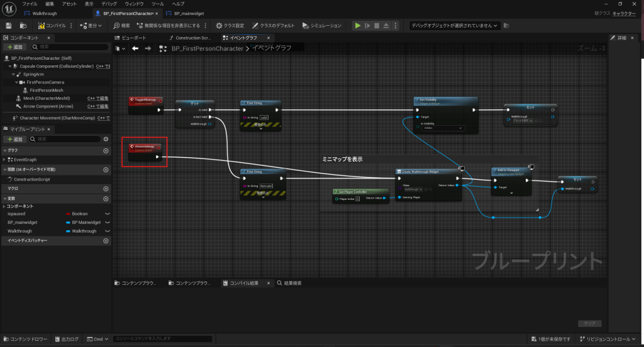Toggle visibility eye for BP_mainwidget variable
The height and width of the screenshot is (347, 644).
[107, 223]
